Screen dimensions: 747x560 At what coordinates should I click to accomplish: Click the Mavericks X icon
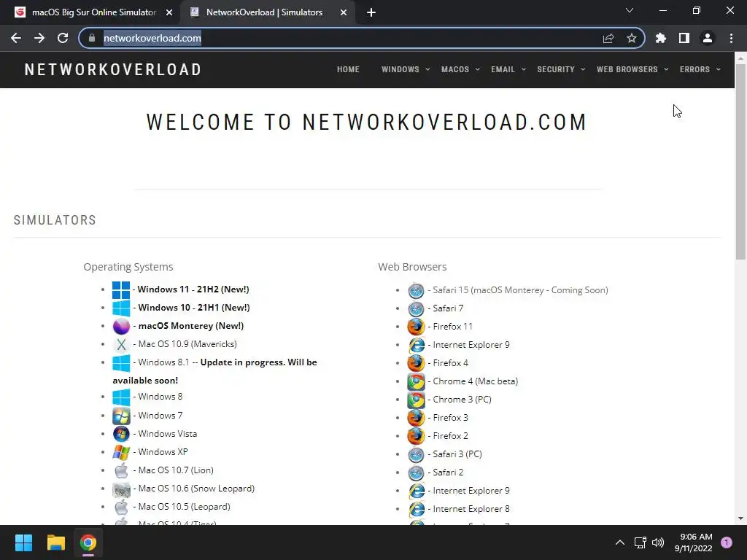121,344
